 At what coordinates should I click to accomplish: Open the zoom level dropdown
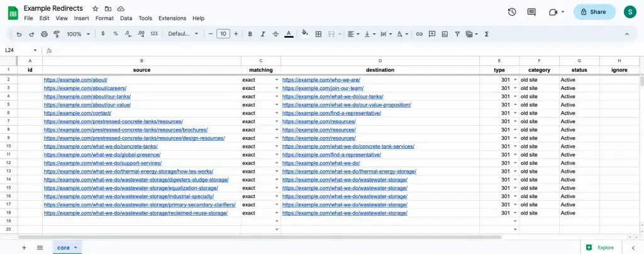[78, 34]
